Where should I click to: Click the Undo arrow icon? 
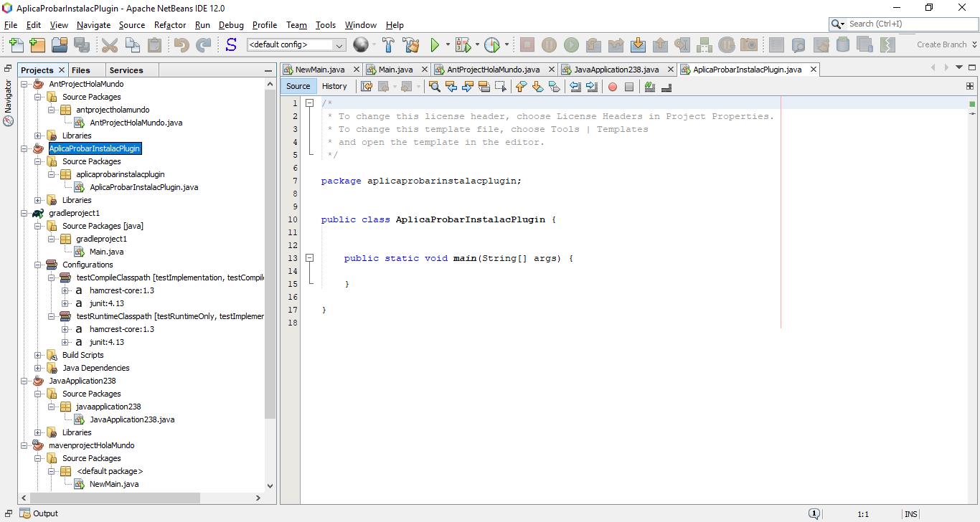[x=182, y=44]
